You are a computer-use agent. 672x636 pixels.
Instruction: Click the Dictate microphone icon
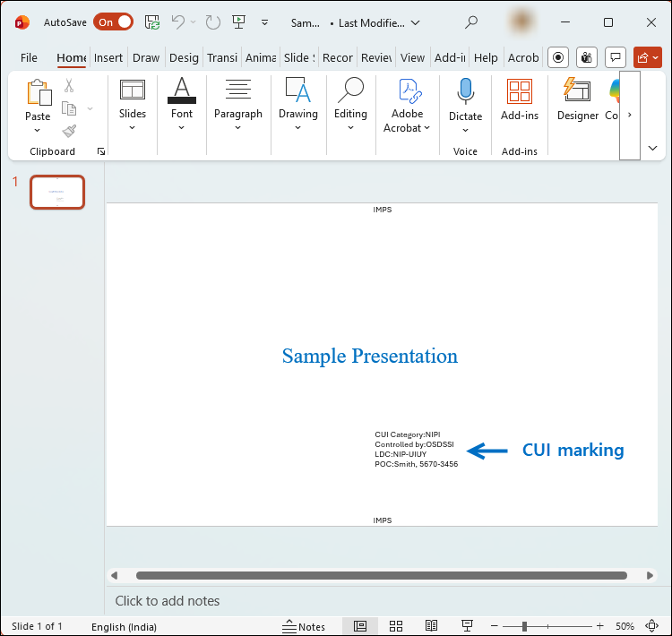click(465, 91)
